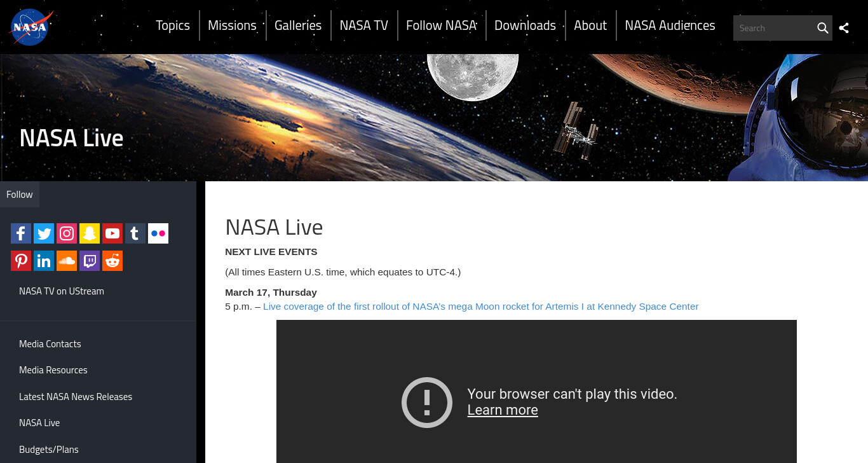
Task: Click 'NEXT LIVE EVENTS' text
Action: tap(271, 252)
